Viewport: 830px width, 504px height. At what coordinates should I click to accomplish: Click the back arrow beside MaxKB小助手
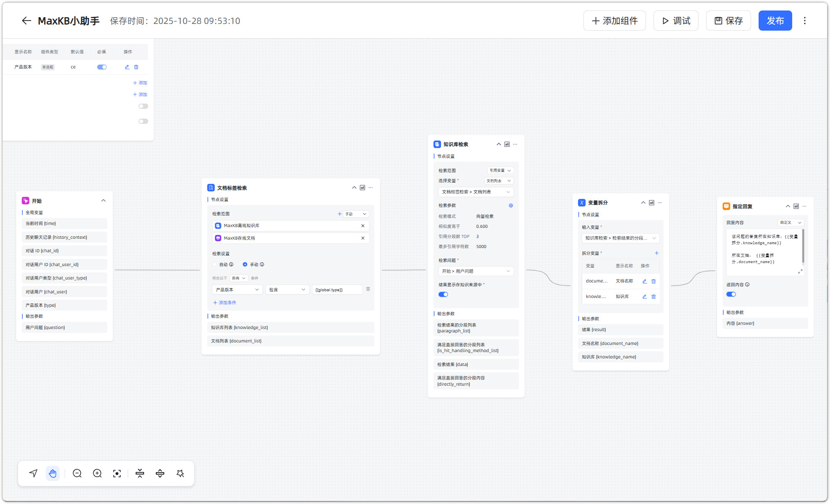(x=26, y=21)
